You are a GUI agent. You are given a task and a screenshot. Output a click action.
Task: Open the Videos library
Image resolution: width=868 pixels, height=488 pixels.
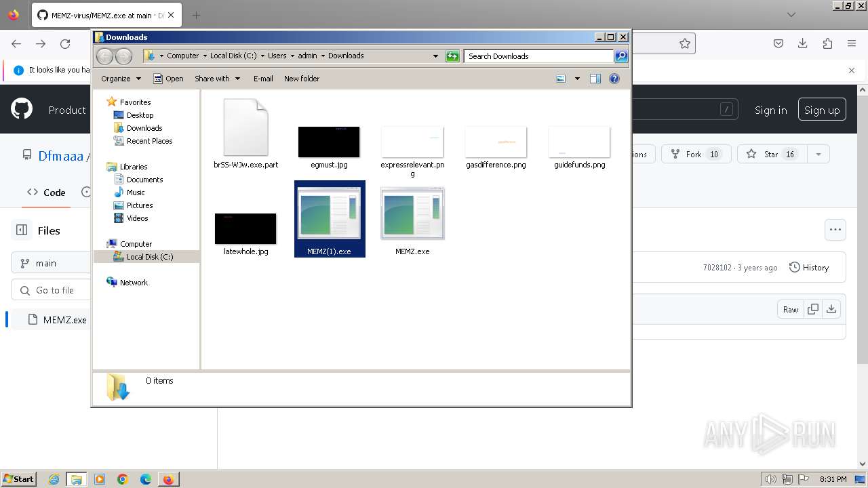[x=137, y=218]
